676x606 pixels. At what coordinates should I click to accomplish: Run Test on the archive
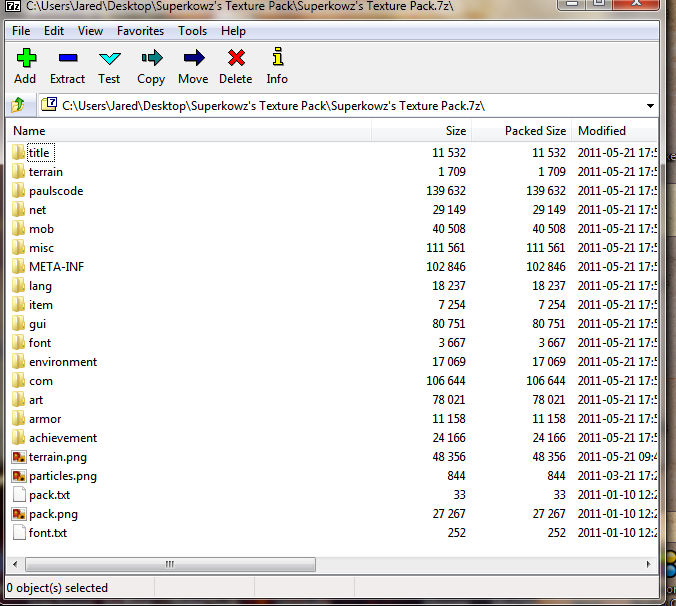[109, 59]
